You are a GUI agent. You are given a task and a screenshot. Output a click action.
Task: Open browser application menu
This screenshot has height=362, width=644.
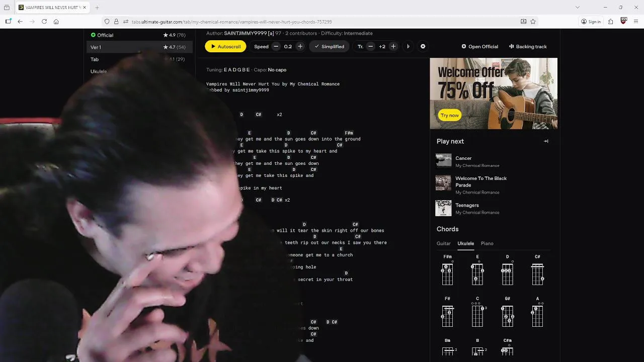pyautogui.click(x=636, y=22)
